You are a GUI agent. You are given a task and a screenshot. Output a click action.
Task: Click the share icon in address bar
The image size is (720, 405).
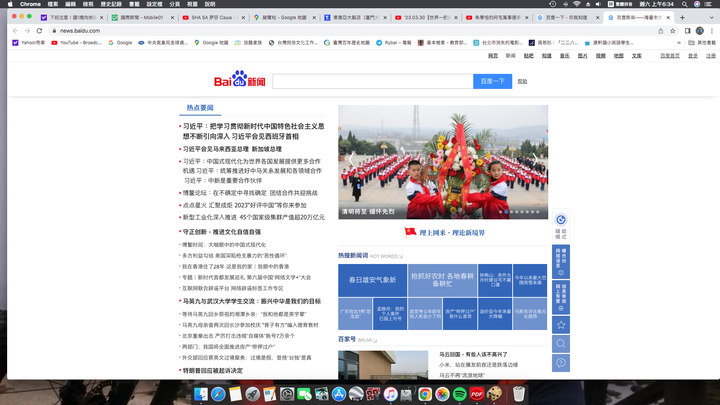pyautogui.click(x=660, y=31)
